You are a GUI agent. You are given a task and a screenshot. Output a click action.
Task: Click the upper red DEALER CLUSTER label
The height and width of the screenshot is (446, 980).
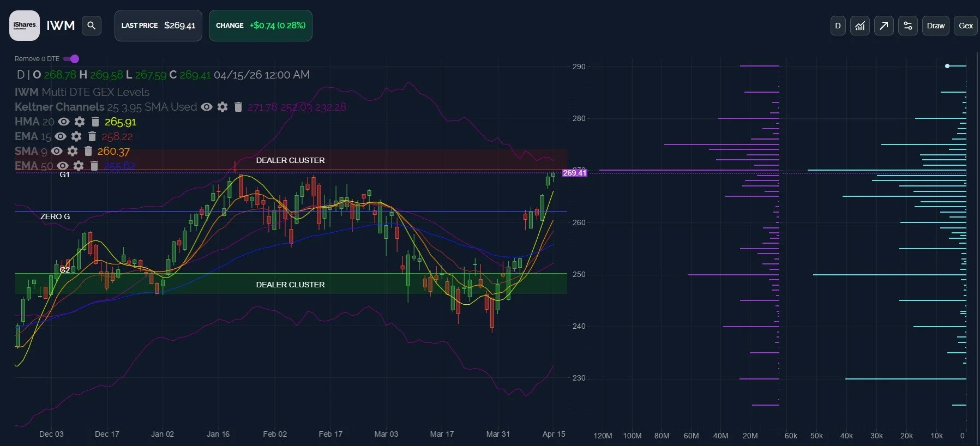pos(290,160)
